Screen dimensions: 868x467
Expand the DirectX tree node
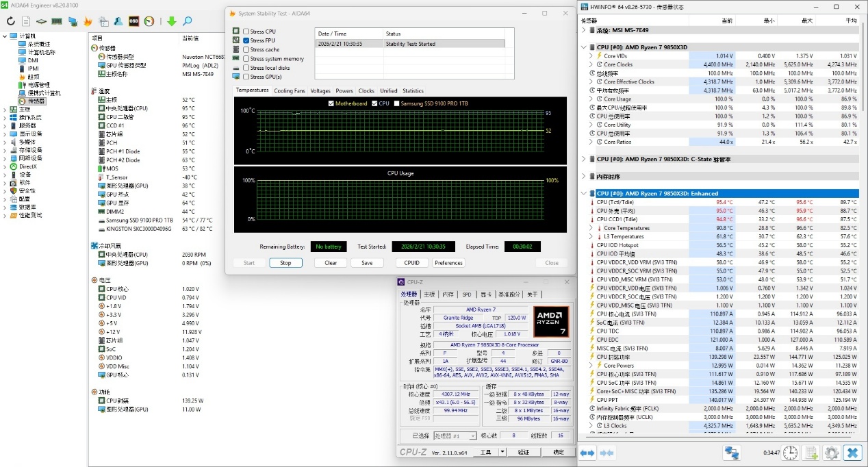click(x=5, y=166)
